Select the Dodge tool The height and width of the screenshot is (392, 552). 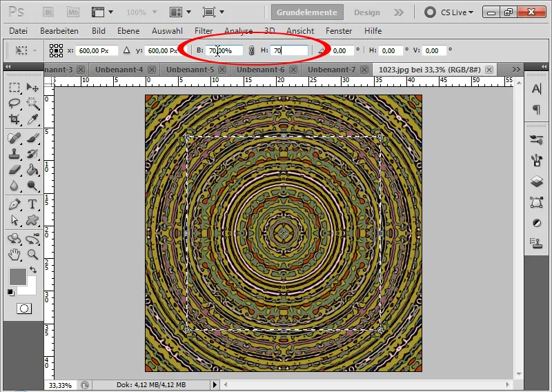(32, 186)
